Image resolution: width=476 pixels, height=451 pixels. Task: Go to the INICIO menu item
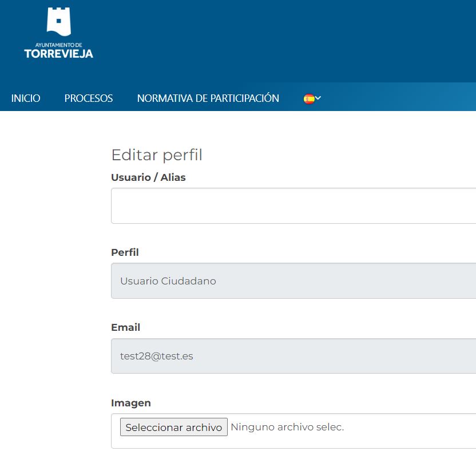[x=26, y=98]
